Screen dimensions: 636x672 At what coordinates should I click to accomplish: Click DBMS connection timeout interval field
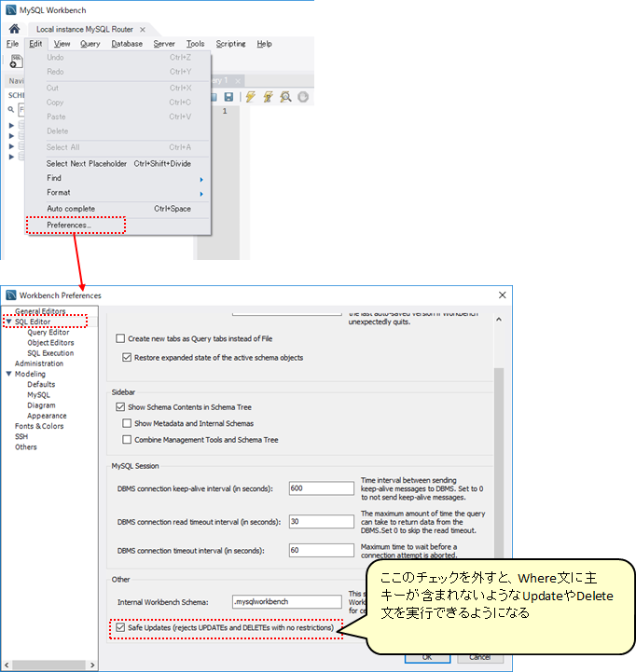[321, 550]
